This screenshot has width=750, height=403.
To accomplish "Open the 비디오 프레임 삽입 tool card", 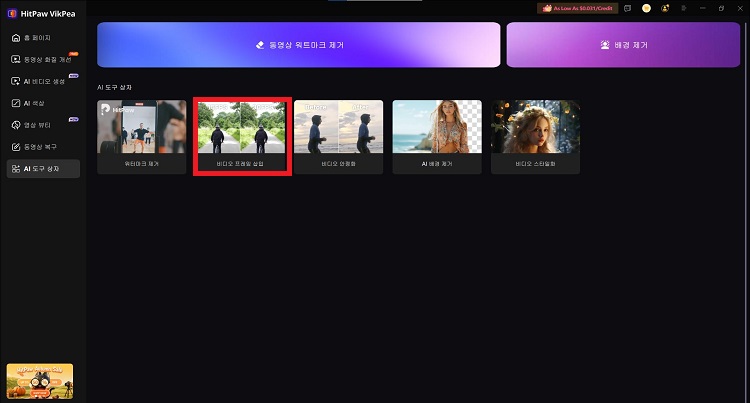I will point(242,137).
